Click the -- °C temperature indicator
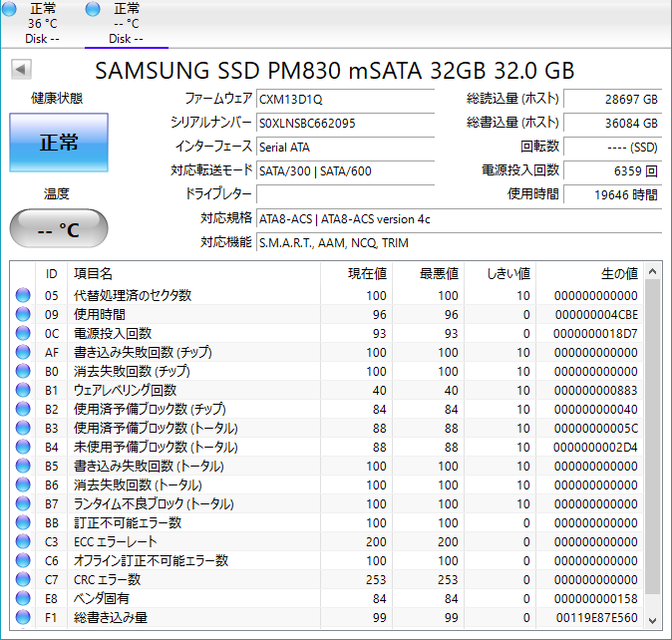Viewport: 672px width, 640px height. pos(59,228)
